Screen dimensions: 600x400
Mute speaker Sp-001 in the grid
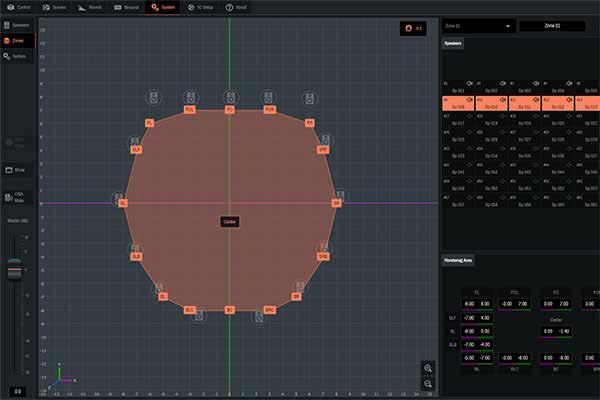[470, 83]
